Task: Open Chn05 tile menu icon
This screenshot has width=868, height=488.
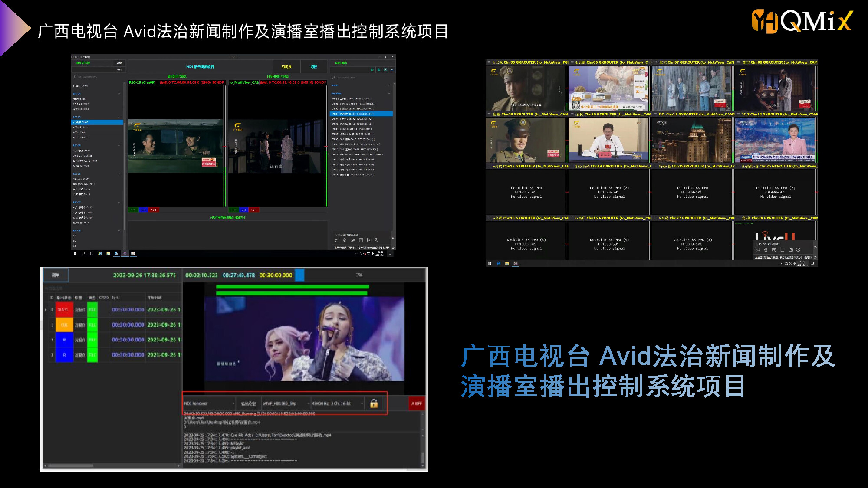Action: 489,62
